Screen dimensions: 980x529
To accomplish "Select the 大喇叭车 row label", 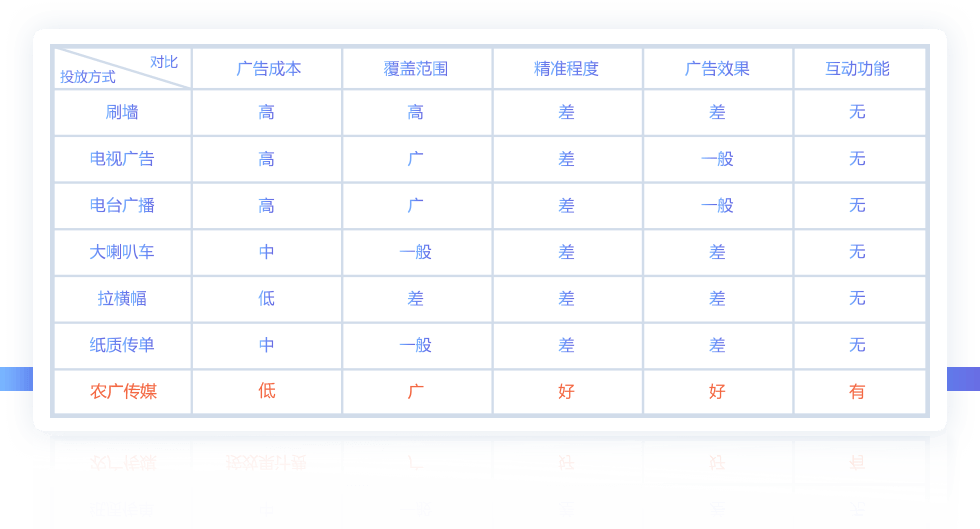I will (122, 252).
